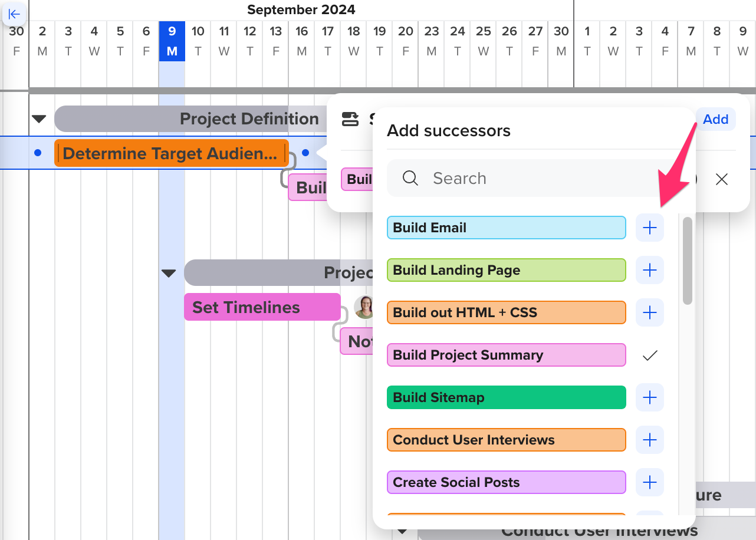Click the blue dependency dot after Determine Target Audience
This screenshot has height=540, width=756.
305,153
